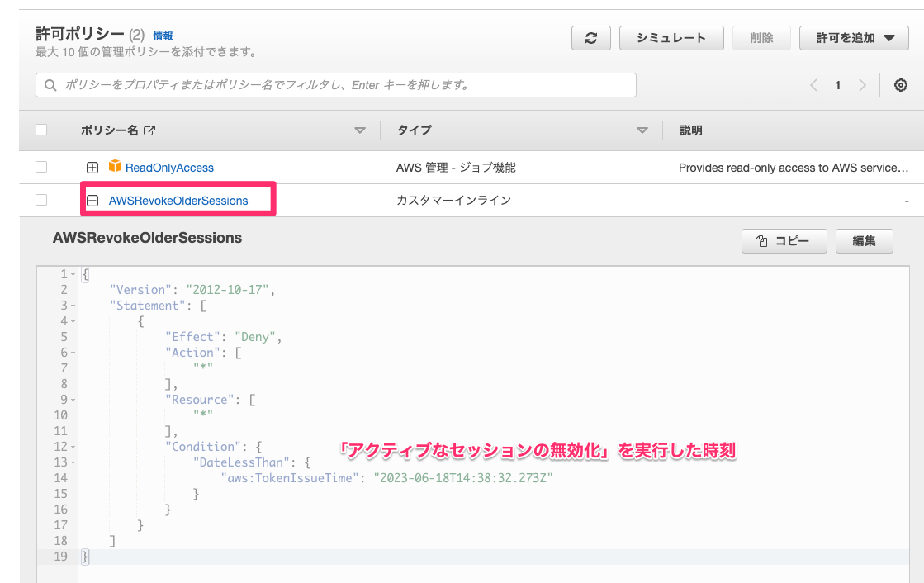The width and height of the screenshot is (924, 583).
Task: Click the left pagination chevron
Action: (813, 84)
